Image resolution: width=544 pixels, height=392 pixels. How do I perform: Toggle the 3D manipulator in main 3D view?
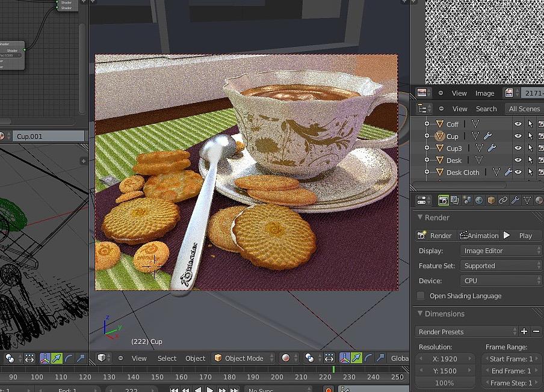344,358
